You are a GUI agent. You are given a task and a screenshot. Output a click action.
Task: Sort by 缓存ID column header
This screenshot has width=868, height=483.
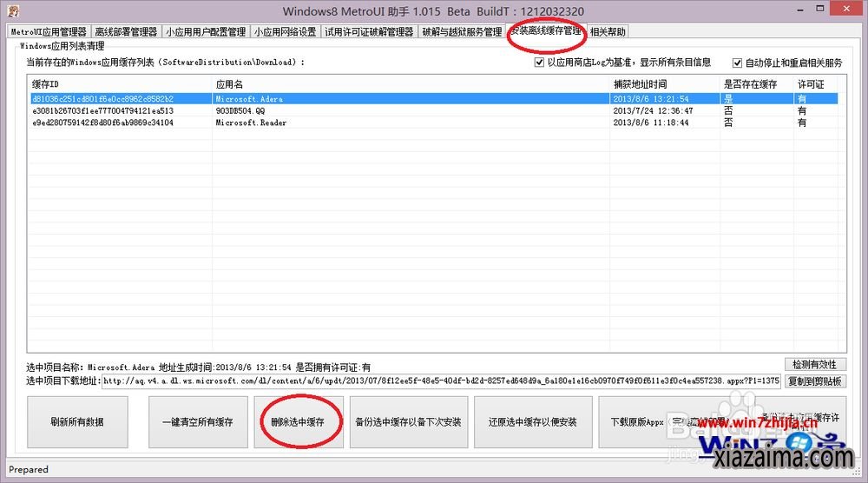120,84
